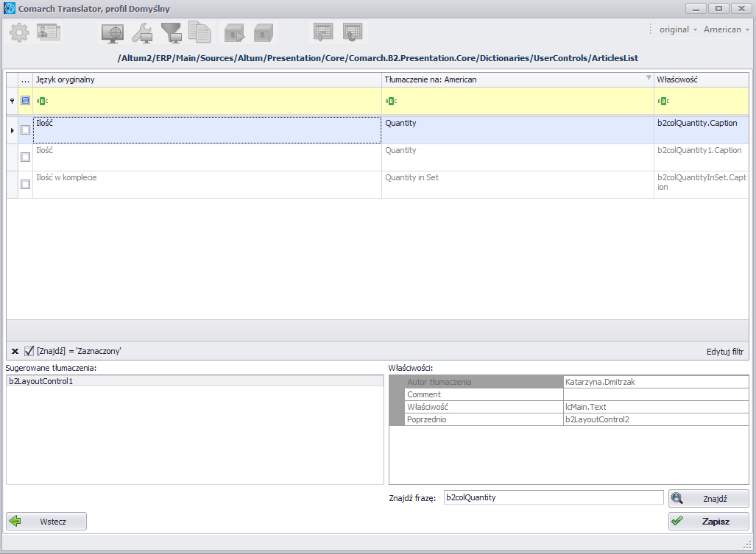This screenshot has height=554, width=756.
Task: Click the b2colQuantity.Caption property cell
Action: click(x=702, y=130)
